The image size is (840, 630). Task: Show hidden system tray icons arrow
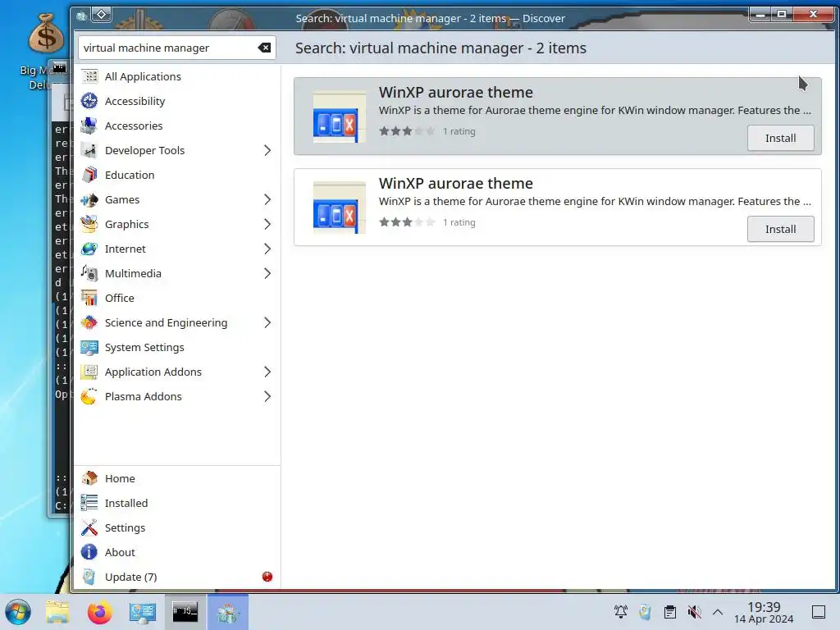[718, 612]
